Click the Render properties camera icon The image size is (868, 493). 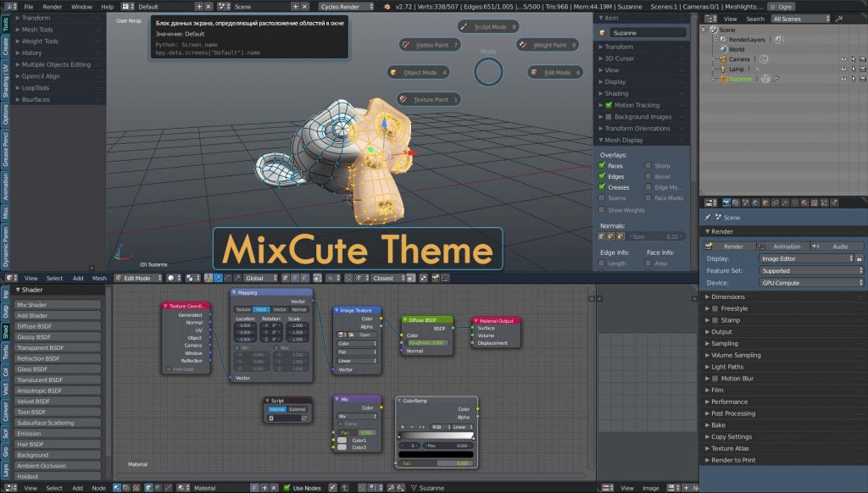pyautogui.click(x=726, y=203)
